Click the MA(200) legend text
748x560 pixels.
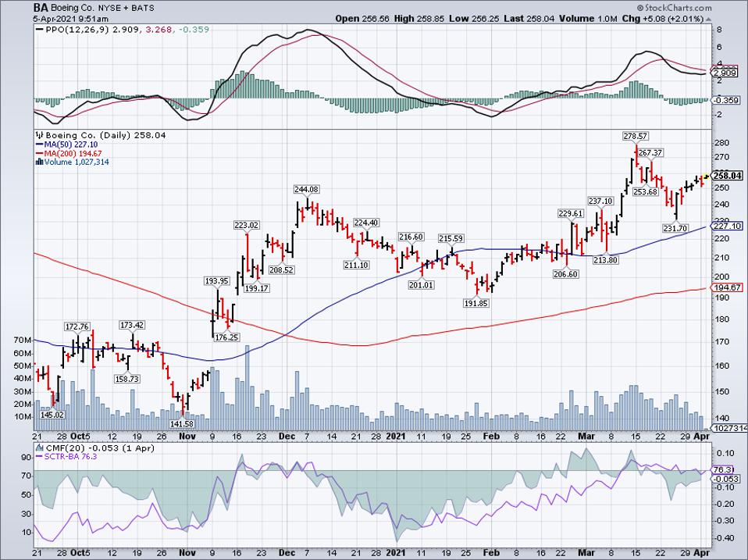[x=73, y=154]
